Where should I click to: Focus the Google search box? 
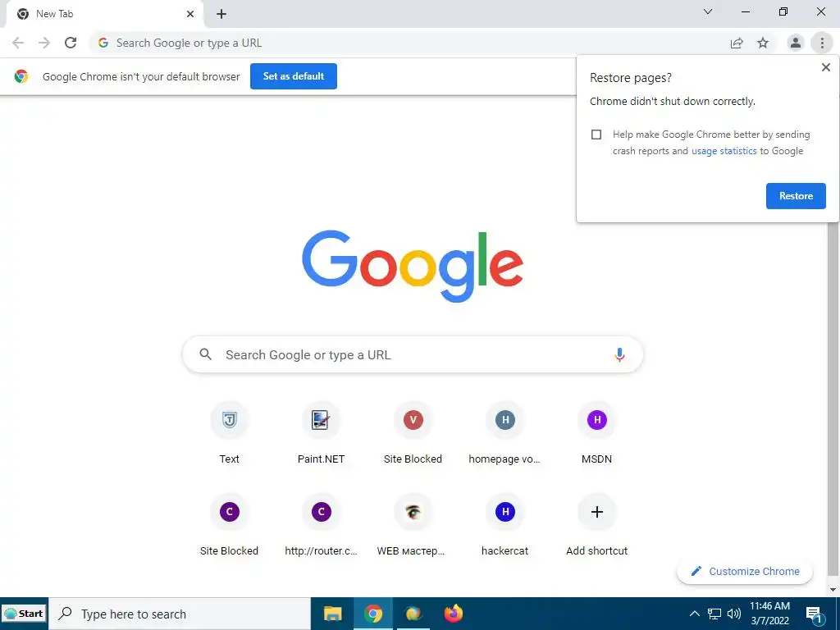tap(413, 354)
